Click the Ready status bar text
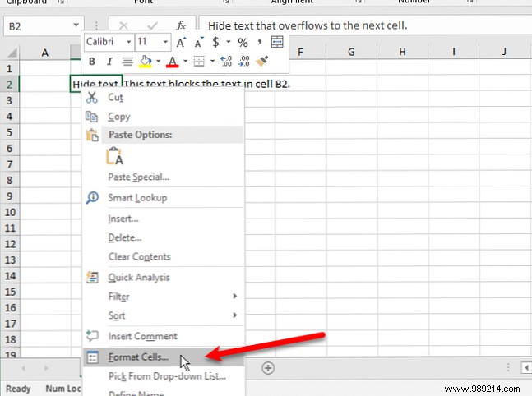This screenshot has width=532, height=396. tap(18, 389)
